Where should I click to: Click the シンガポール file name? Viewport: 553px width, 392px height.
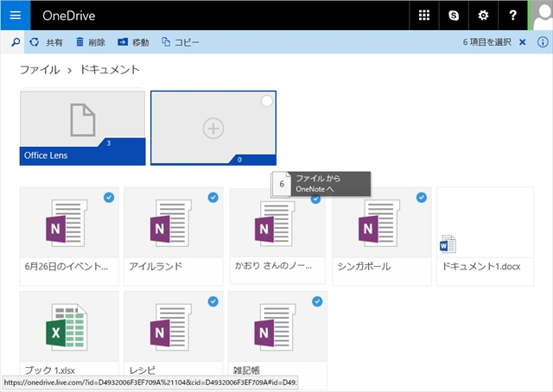click(364, 267)
